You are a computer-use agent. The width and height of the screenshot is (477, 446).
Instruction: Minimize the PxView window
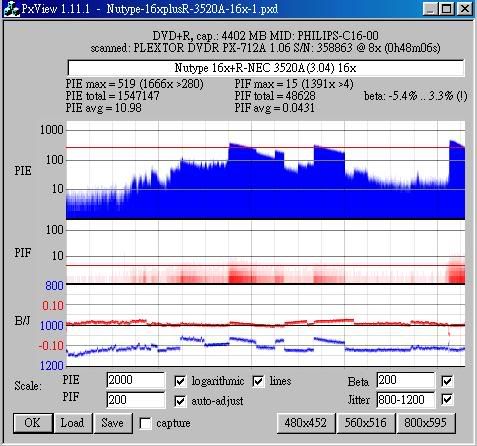430,9
